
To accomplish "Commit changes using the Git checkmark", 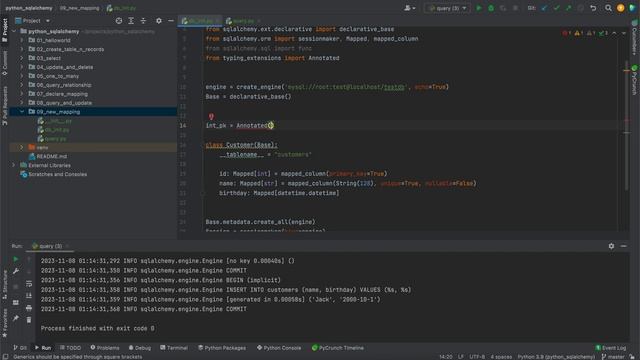I will click(x=556, y=8).
